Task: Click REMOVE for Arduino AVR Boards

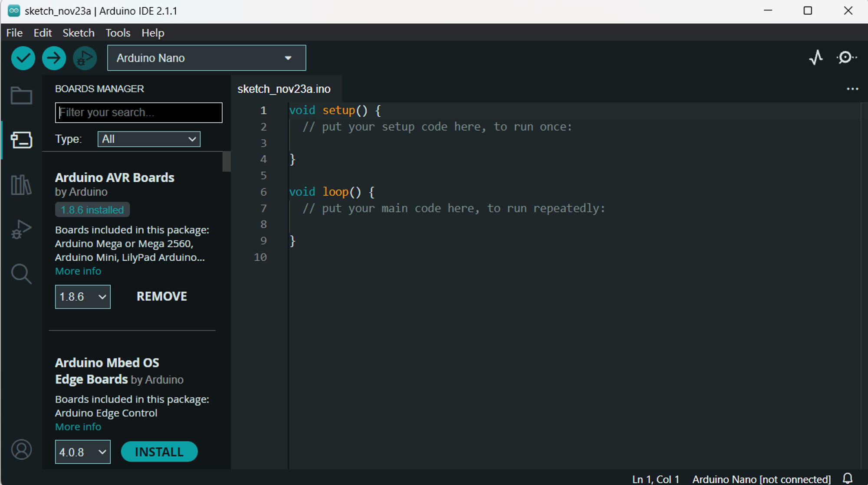Action: point(162,296)
